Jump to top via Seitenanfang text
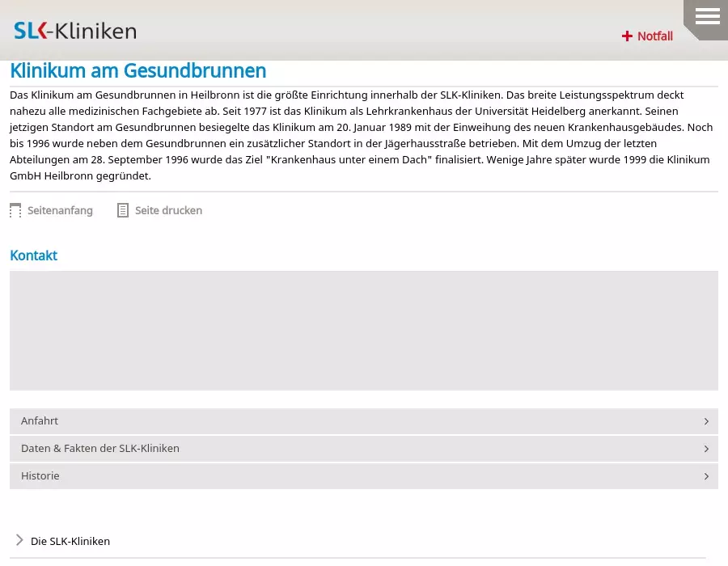 (60, 211)
